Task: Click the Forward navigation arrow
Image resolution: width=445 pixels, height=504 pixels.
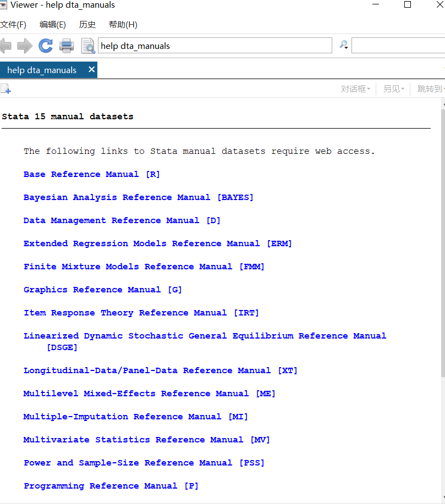Action: click(x=25, y=46)
